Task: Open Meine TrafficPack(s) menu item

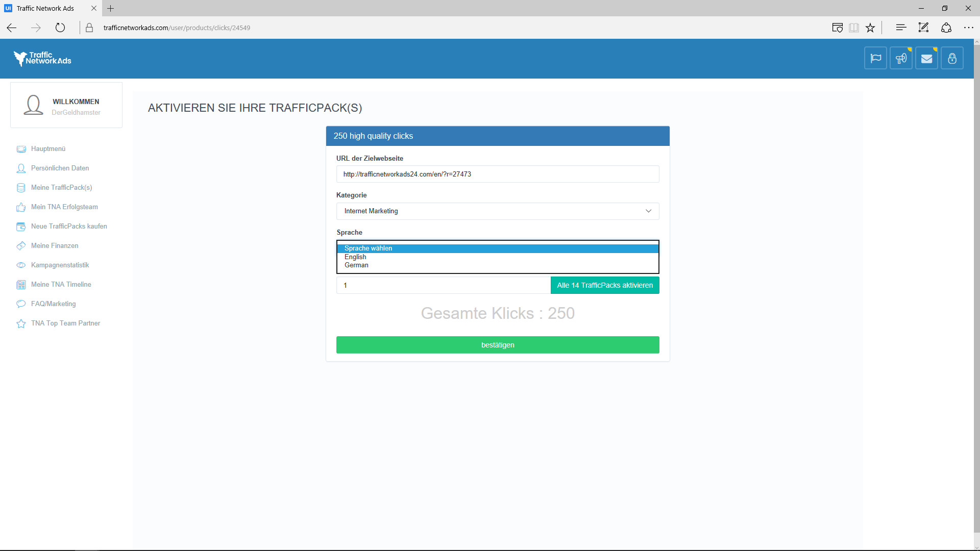Action: coord(61,187)
